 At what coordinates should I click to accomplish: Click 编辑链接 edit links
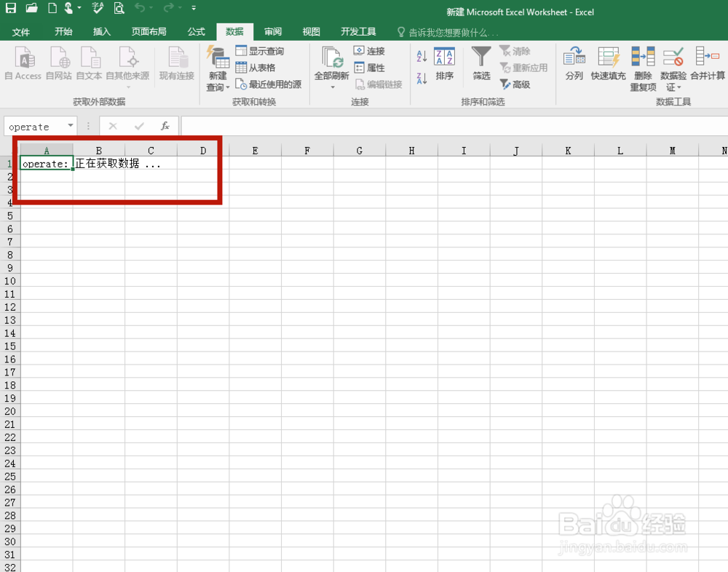[x=379, y=84]
